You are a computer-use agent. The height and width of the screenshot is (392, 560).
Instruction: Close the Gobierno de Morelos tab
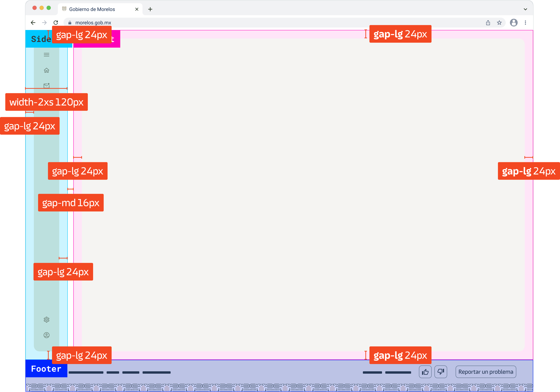pos(137,9)
